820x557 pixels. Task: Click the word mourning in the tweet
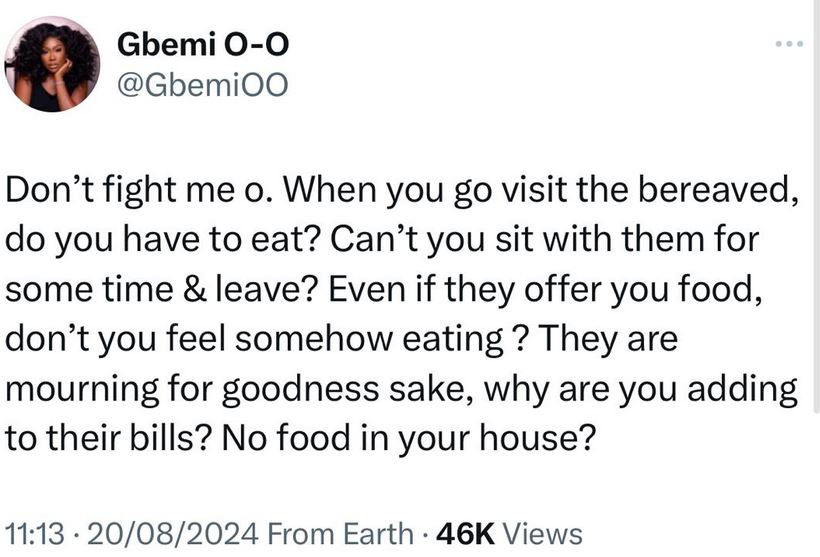(82, 389)
